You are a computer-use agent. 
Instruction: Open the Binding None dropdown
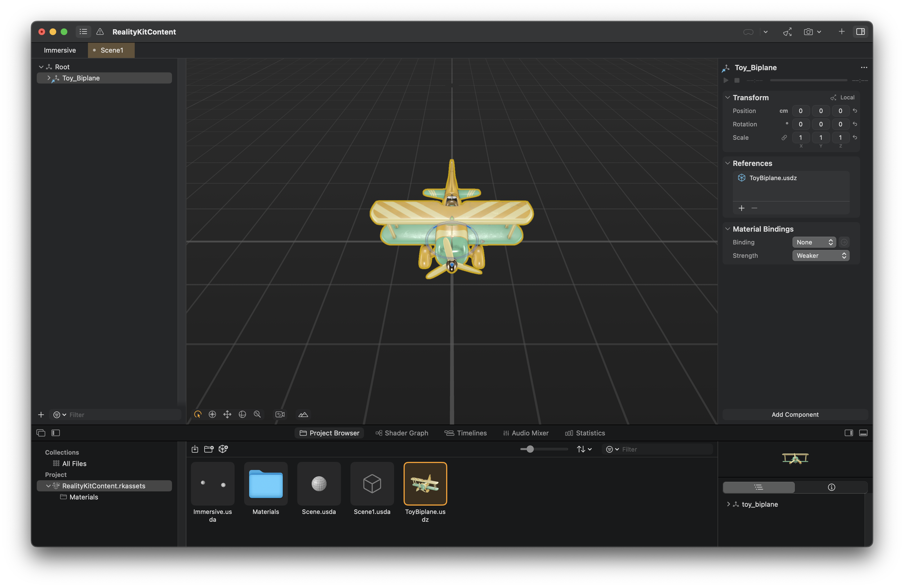(814, 242)
